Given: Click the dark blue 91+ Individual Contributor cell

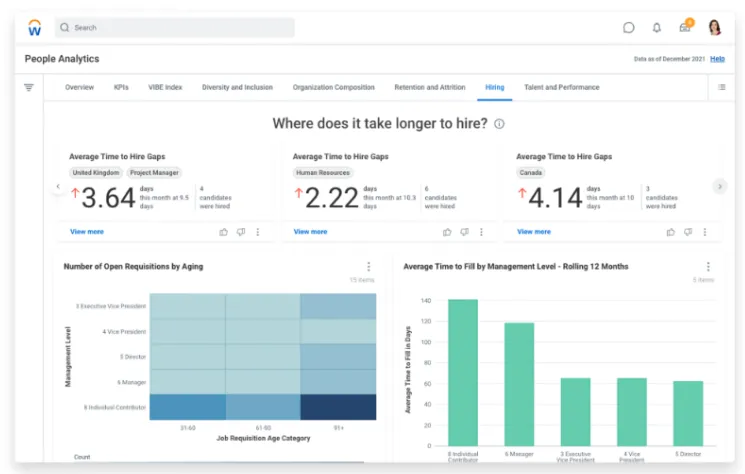Looking at the screenshot, I should point(338,406).
